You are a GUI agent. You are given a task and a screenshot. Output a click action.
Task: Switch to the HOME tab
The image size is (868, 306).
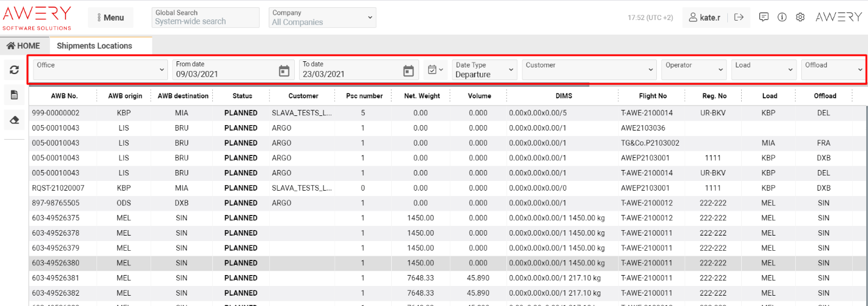[24, 46]
